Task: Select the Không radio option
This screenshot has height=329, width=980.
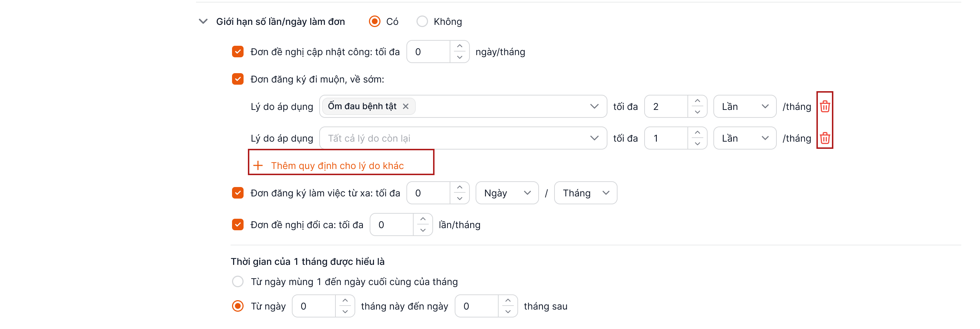Action: 422,21
